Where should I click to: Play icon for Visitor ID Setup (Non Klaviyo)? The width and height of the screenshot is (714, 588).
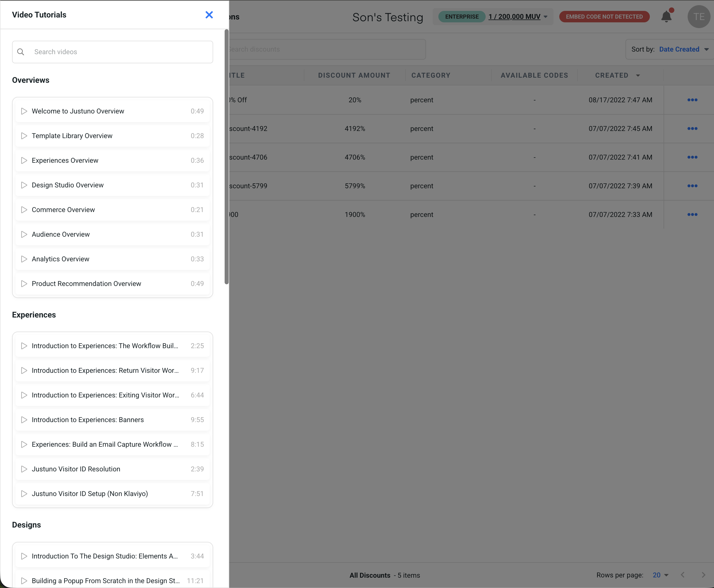[24, 494]
